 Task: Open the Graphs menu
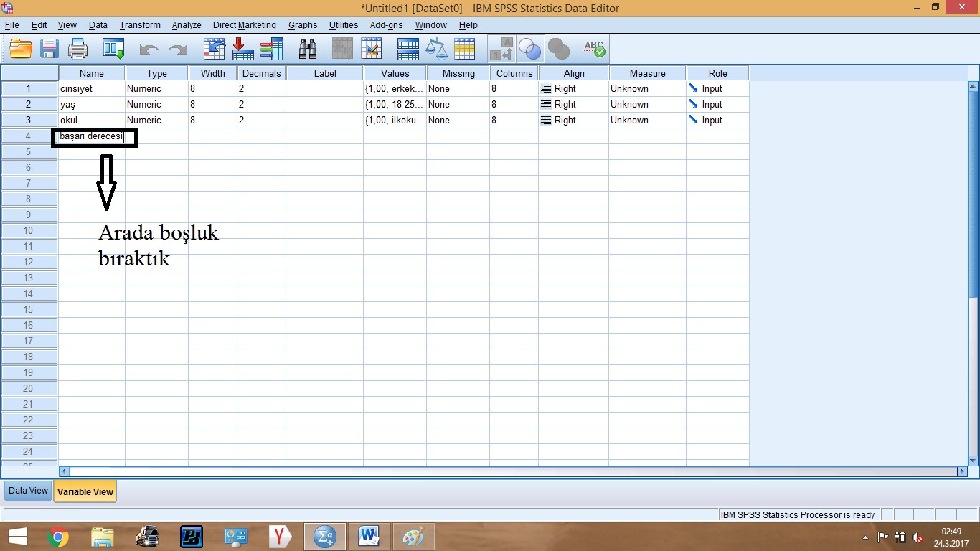click(303, 25)
